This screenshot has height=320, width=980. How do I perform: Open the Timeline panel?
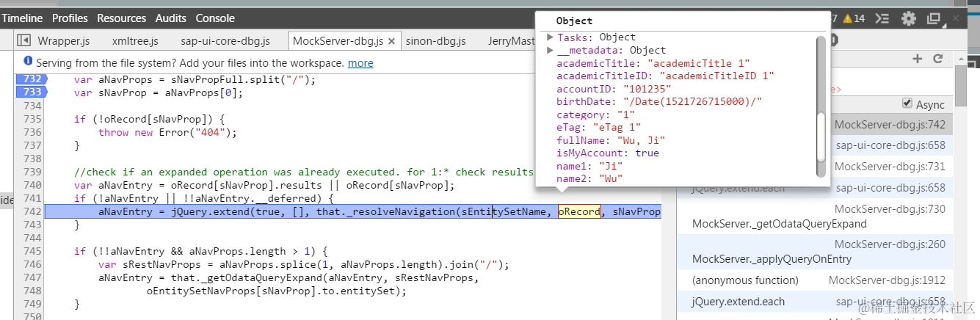point(21,18)
